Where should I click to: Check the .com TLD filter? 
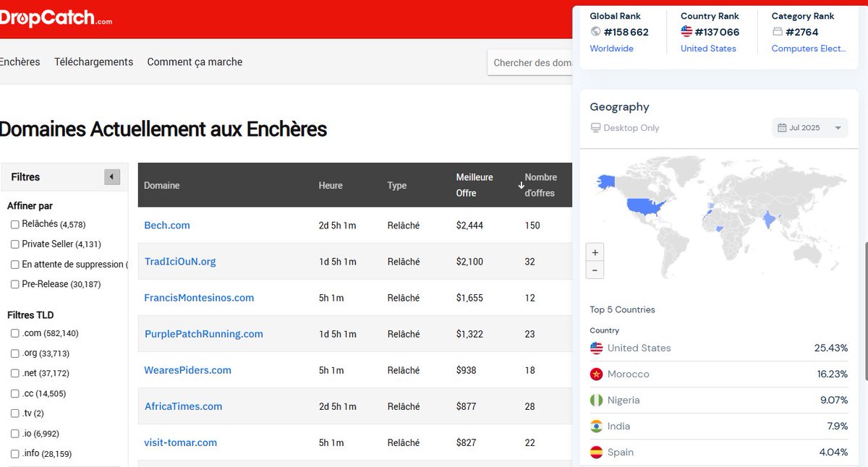click(15, 333)
